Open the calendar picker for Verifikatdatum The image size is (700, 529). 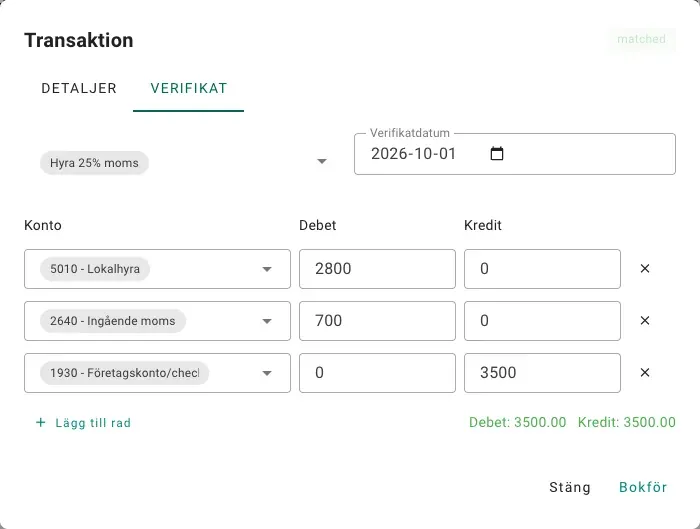coord(496,154)
